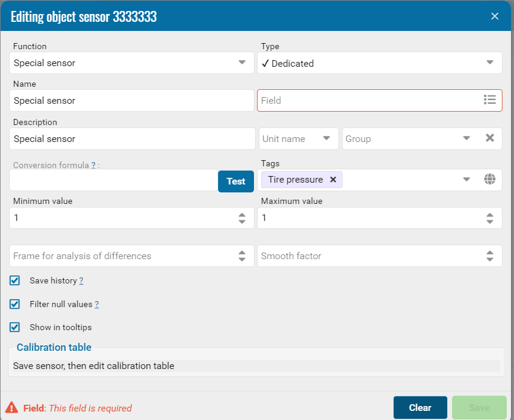This screenshot has height=420, width=514.
Task: Open the Field list picker icon
Action: [x=490, y=100]
